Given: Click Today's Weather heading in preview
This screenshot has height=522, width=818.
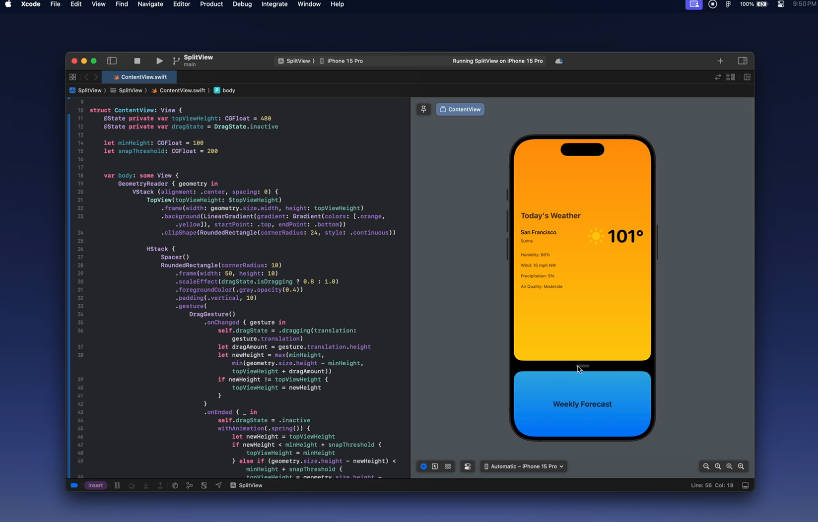Looking at the screenshot, I should coord(550,215).
